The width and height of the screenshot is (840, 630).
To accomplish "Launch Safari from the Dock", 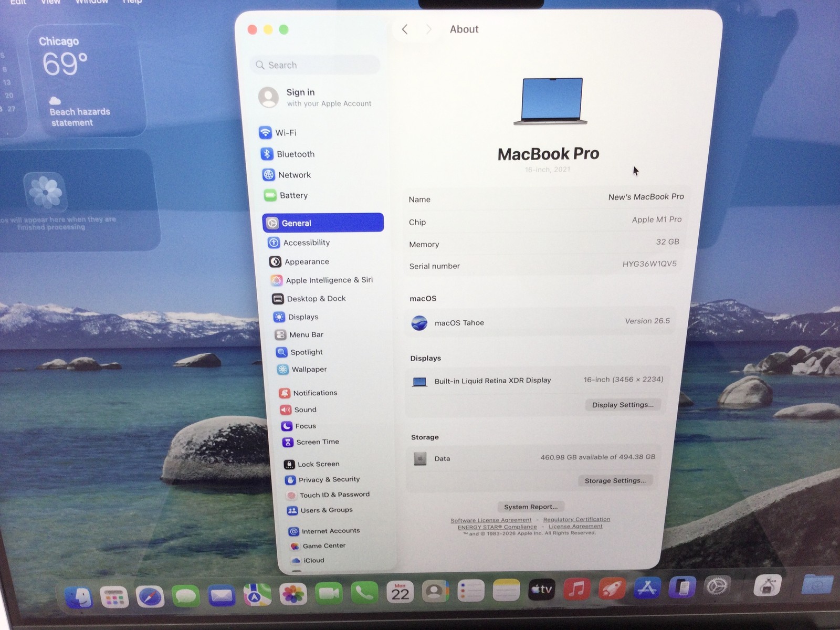I will (x=150, y=596).
